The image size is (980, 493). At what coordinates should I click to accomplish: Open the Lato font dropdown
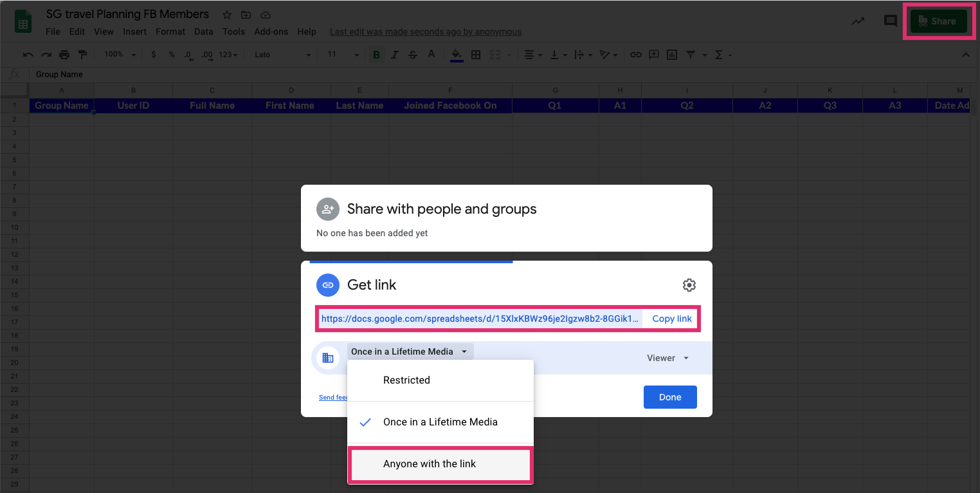[x=282, y=55]
